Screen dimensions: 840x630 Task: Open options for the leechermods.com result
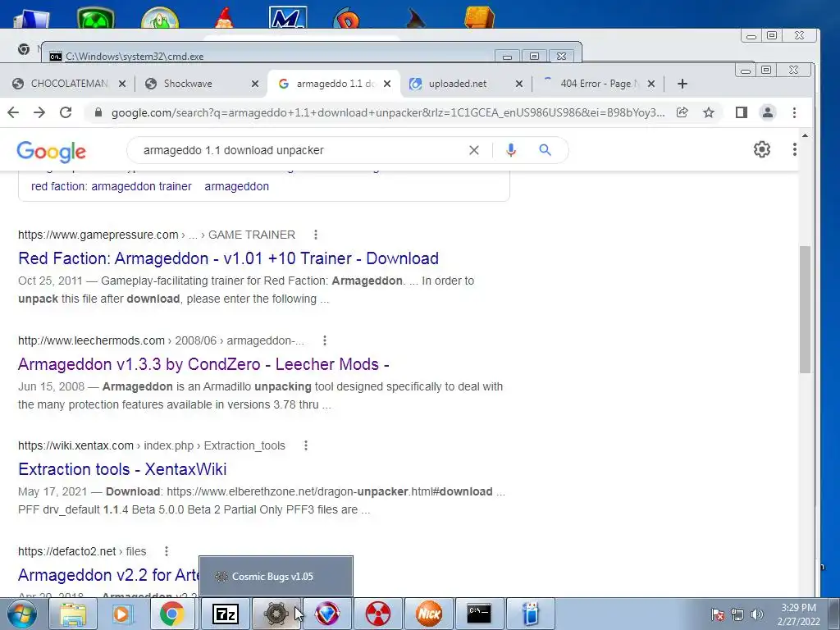click(325, 340)
